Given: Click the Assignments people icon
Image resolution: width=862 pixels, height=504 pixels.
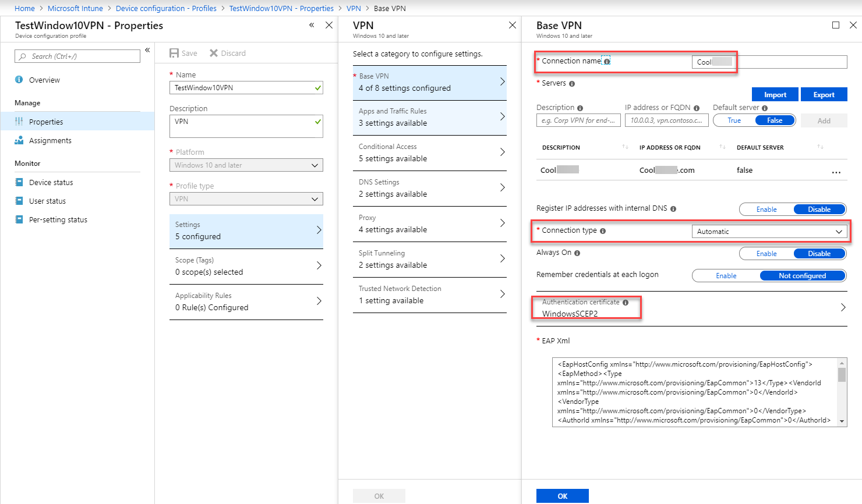Looking at the screenshot, I should click(x=19, y=140).
